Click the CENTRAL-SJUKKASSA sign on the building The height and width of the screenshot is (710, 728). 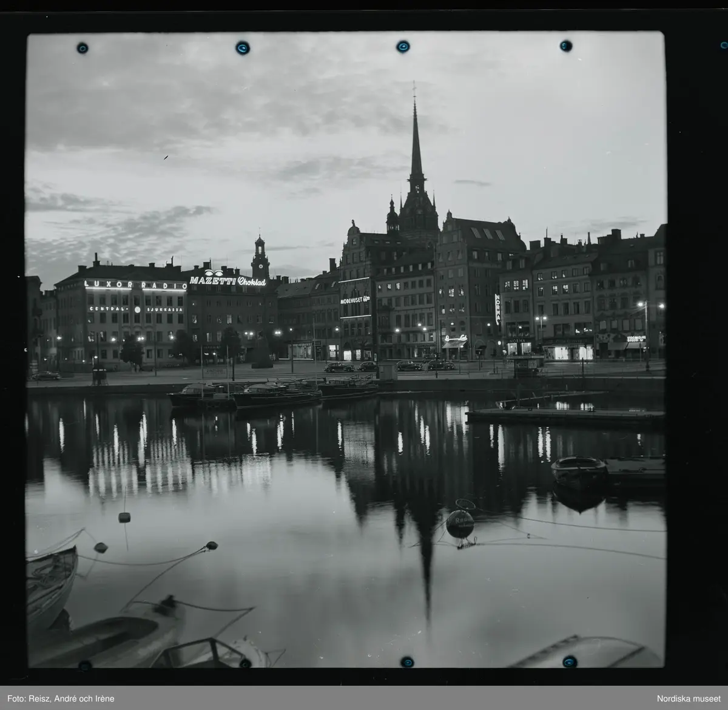pyautogui.click(x=136, y=309)
